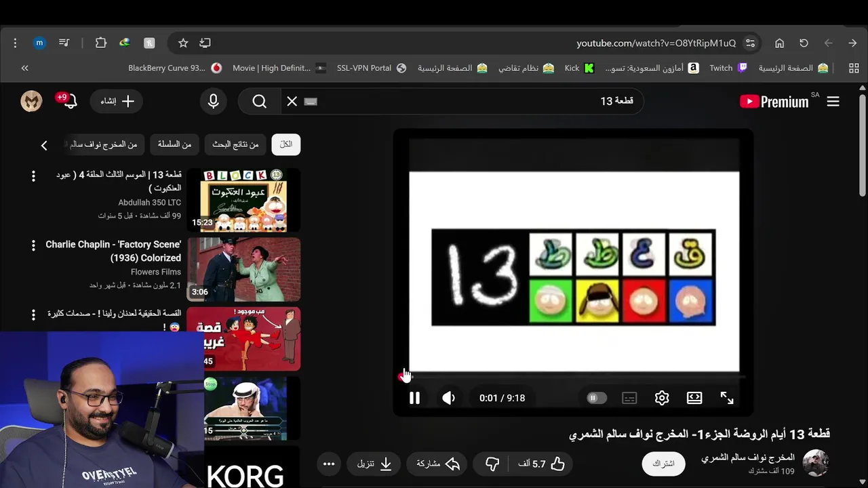
Task: Start voice search with microphone
Action: [213, 101]
